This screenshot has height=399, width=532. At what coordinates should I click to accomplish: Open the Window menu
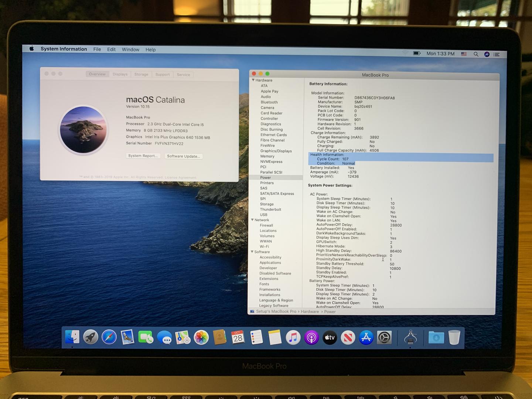pos(131,50)
